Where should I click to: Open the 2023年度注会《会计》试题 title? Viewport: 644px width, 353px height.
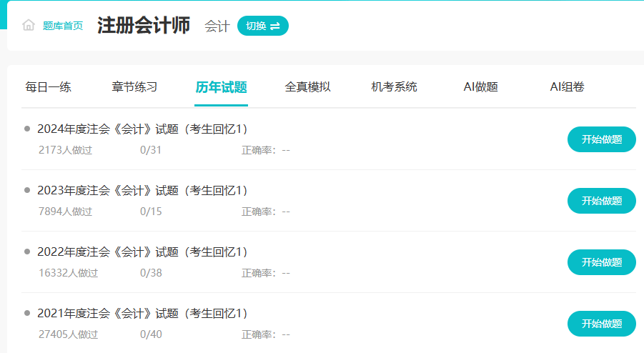click(142, 190)
